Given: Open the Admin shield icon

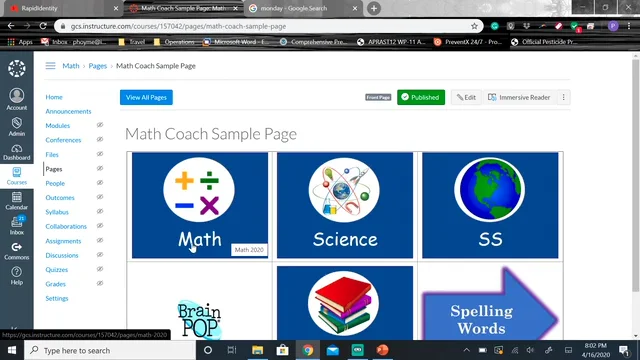Looking at the screenshot, I should (x=17, y=127).
